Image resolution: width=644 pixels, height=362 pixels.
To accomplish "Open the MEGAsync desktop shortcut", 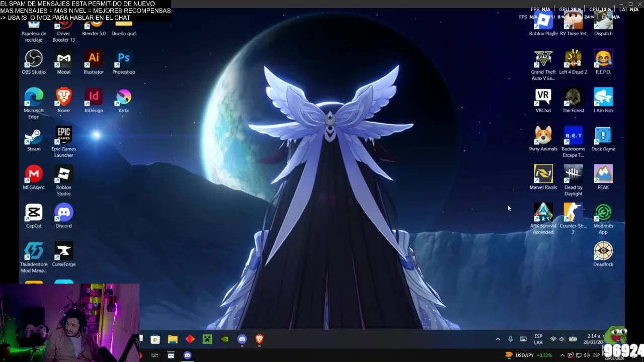I will [34, 177].
